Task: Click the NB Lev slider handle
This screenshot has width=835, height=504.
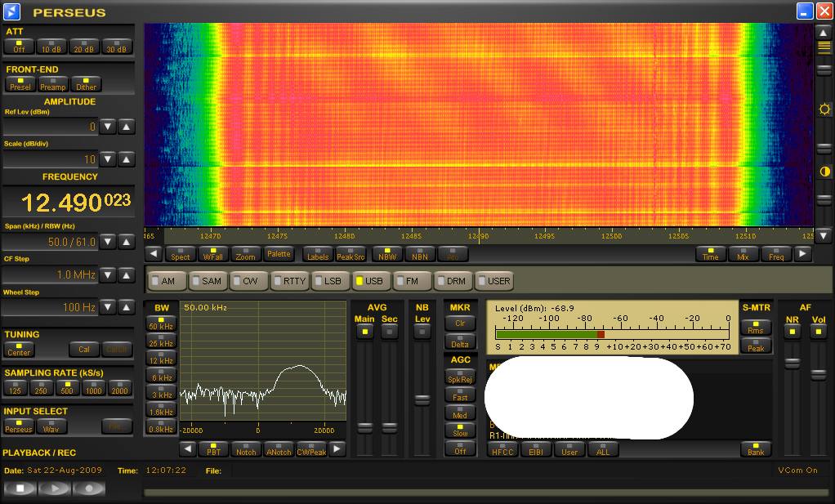Action: click(x=422, y=400)
